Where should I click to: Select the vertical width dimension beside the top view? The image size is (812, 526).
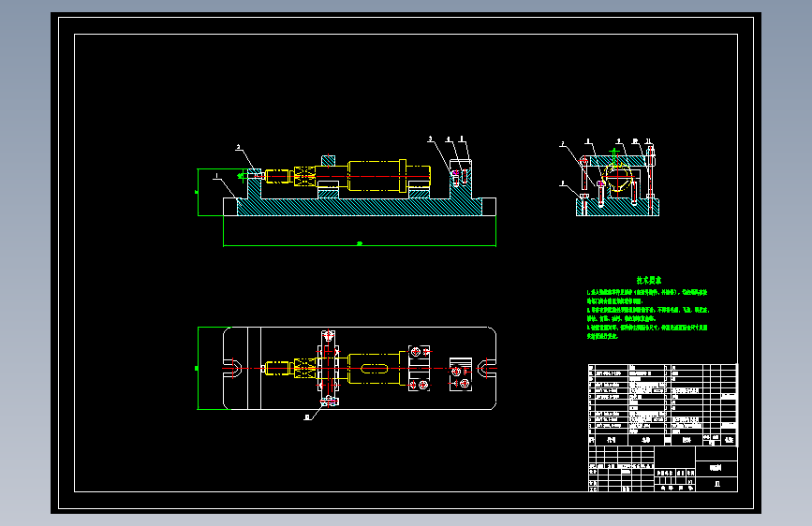pyautogui.click(x=198, y=368)
